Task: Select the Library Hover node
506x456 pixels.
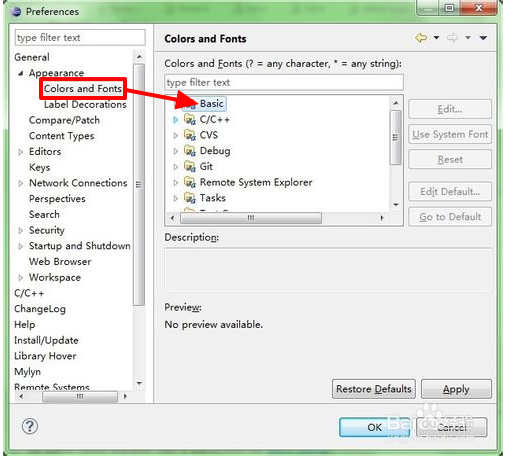Action: pos(45,356)
